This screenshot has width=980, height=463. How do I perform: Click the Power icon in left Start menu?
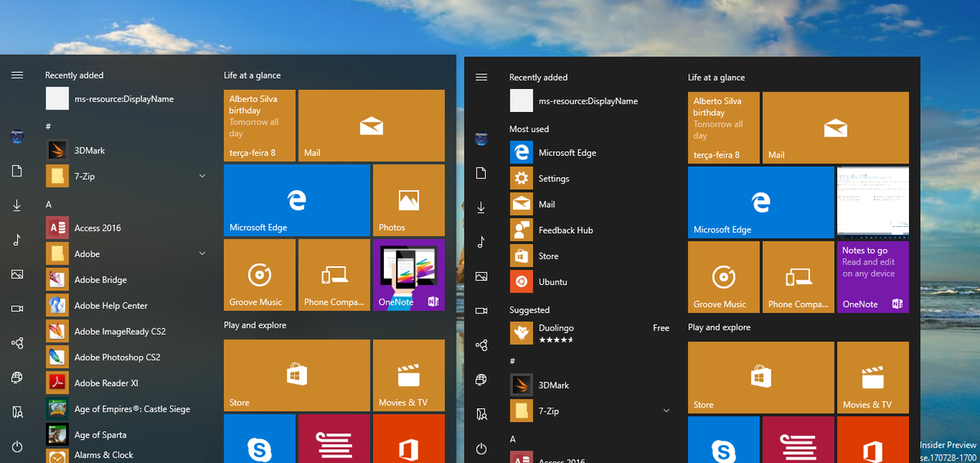click(17, 447)
